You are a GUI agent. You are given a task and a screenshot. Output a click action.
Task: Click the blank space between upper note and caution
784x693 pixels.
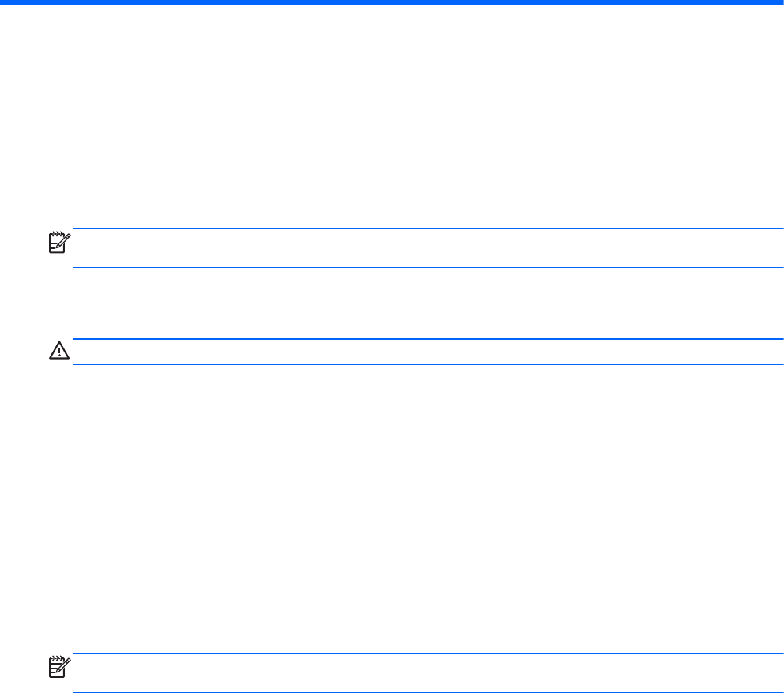click(x=427, y=304)
